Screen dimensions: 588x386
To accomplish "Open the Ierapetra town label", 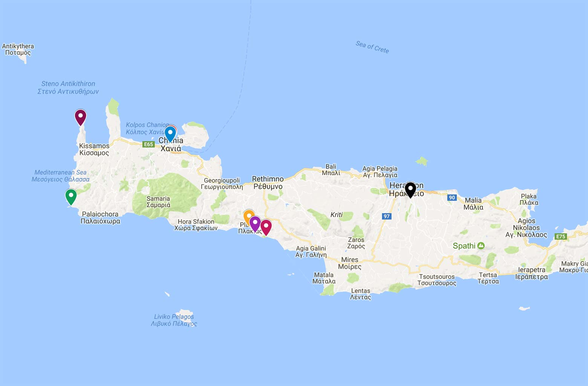I will [532, 273].
